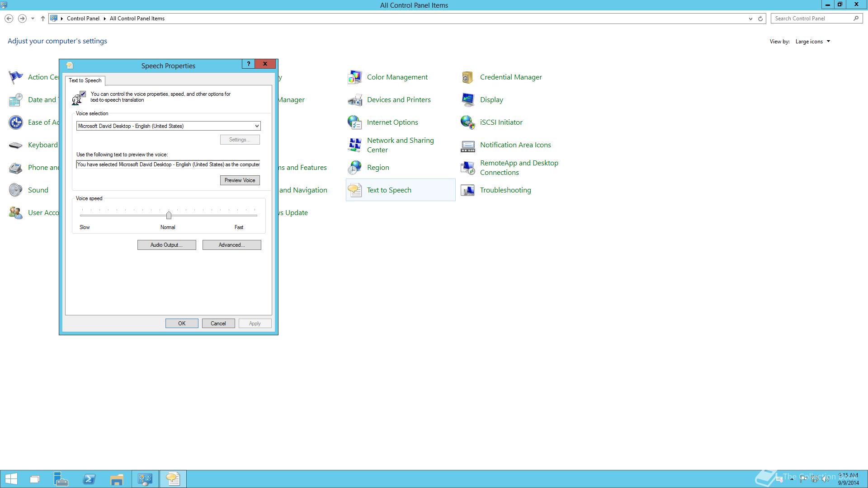Open the Internet Options link

[392, 122]
